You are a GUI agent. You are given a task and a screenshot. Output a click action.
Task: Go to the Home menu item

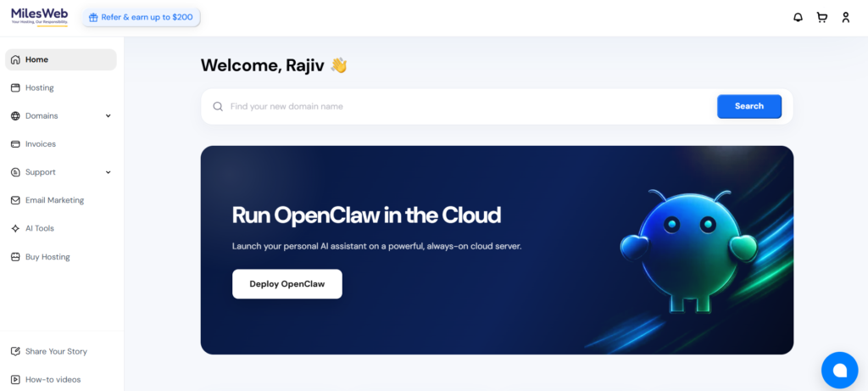61,60
